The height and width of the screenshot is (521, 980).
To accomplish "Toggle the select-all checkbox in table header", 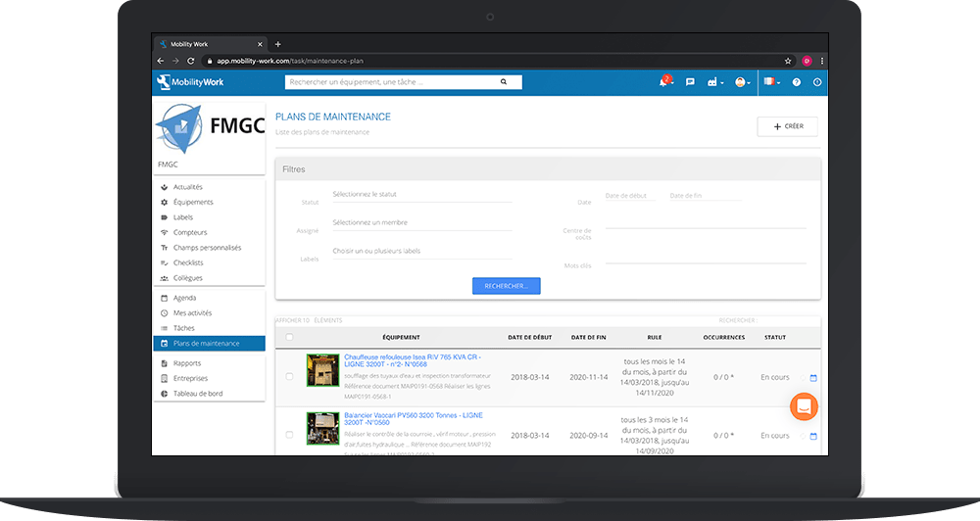I will (x=289, y=337).
